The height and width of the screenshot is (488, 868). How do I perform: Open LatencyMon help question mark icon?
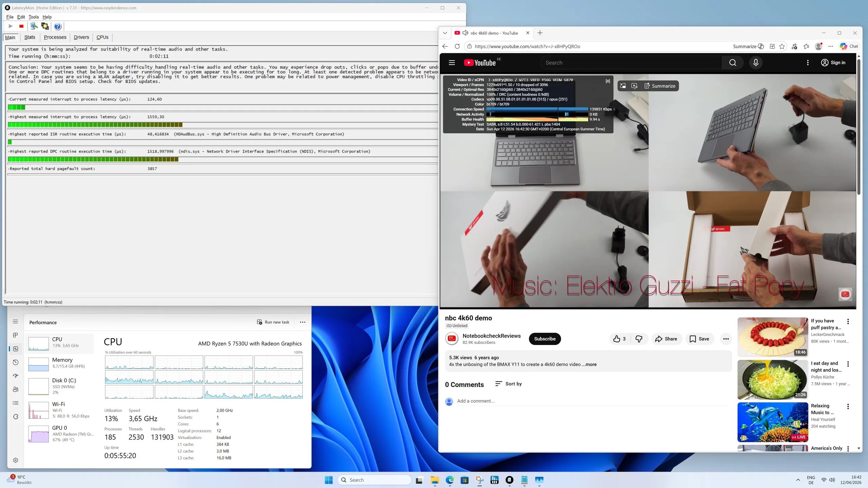[x=58, y=26]
